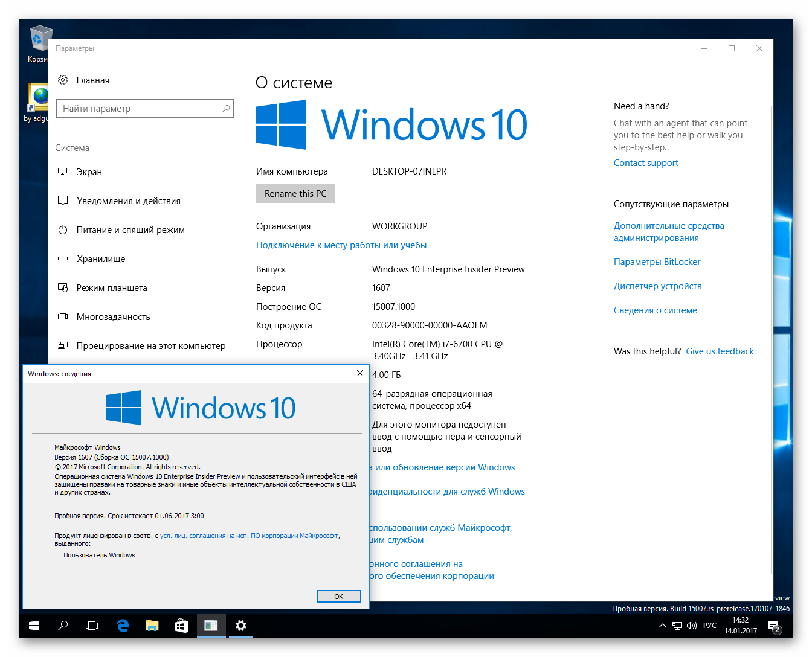Open Сведения о системе link
The width and height of the screenshot is (812, 657).
(x=655, y=310)
